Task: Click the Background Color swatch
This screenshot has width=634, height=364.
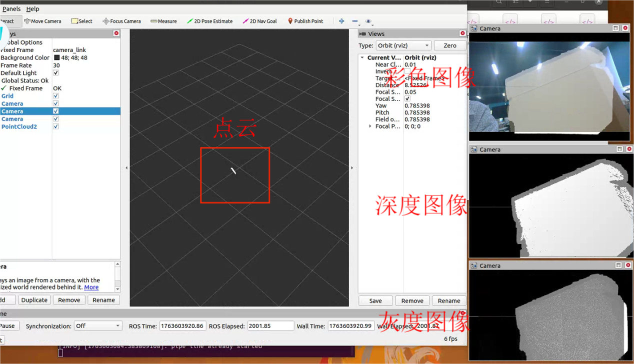Action: click(56, 58)
